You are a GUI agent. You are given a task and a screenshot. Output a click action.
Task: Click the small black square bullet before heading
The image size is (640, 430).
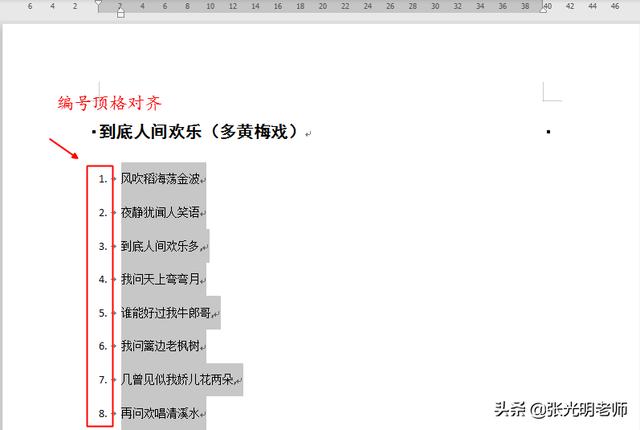[93, 133]
